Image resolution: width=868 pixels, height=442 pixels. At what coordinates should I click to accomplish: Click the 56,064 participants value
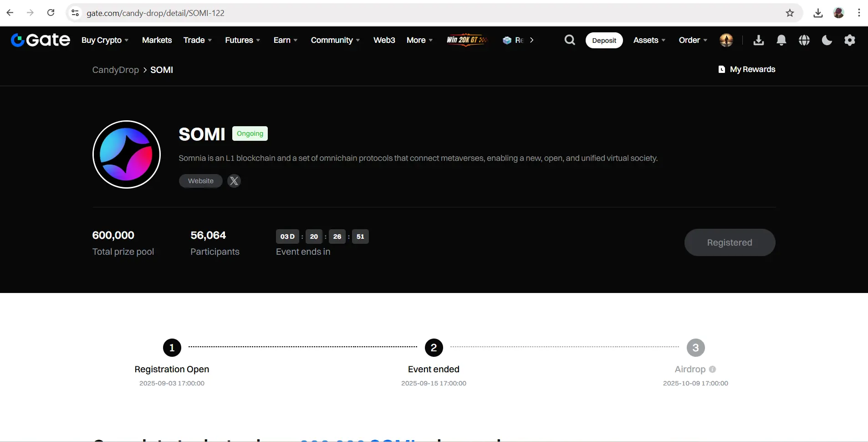click(x=208, y=235)
